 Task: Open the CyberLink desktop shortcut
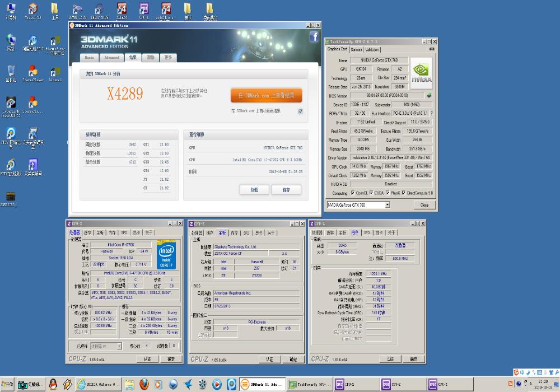coord(11,106)
